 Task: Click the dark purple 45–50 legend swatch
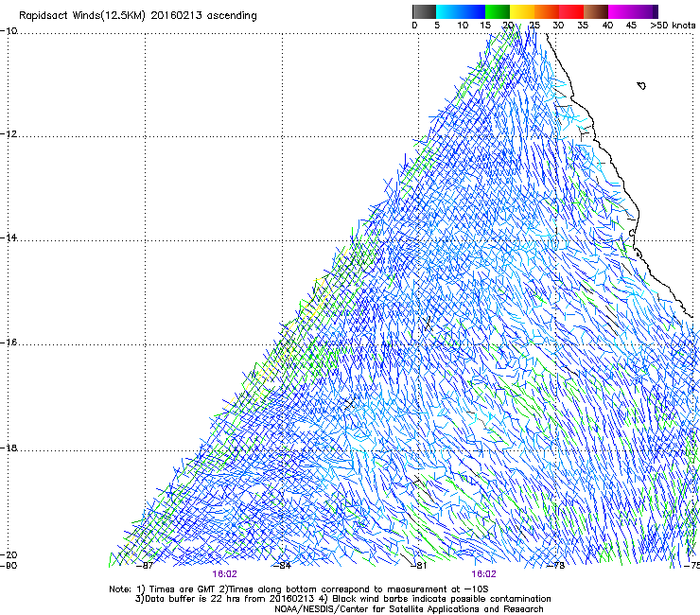click(645, 11)
